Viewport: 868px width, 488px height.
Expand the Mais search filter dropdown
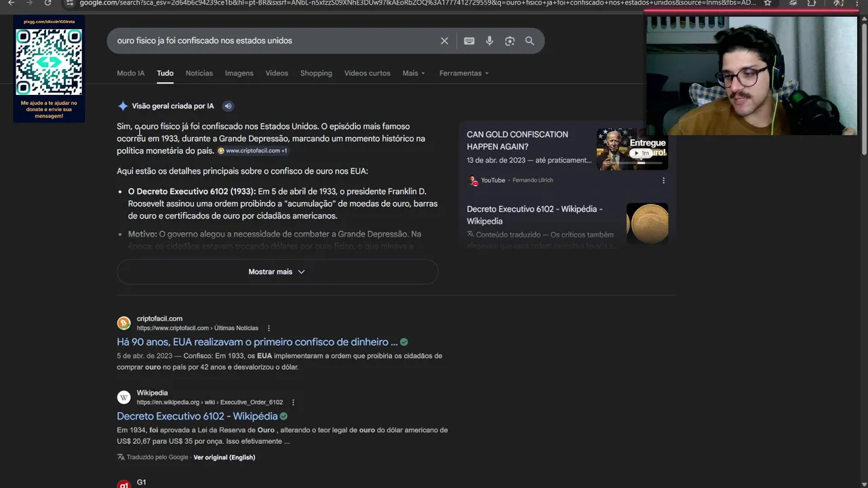(414, 73)
